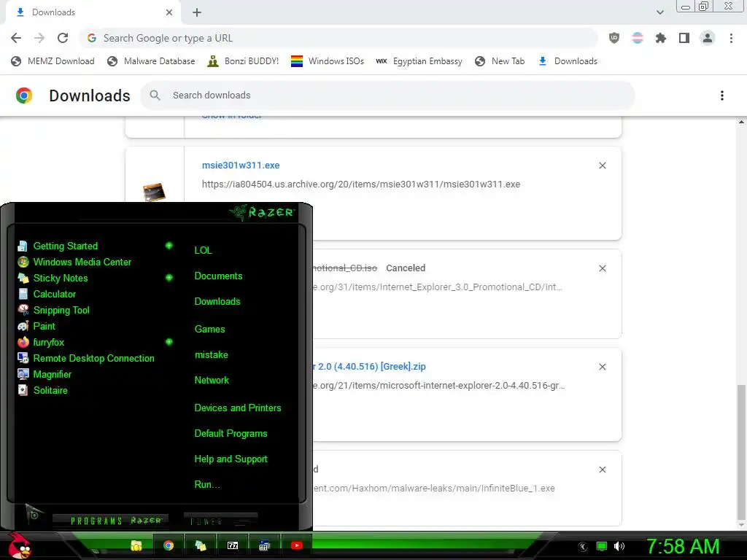Screen dimensions: 747x560
Task: Expand Getting Started jump list arrow
Action: point(169,246)
